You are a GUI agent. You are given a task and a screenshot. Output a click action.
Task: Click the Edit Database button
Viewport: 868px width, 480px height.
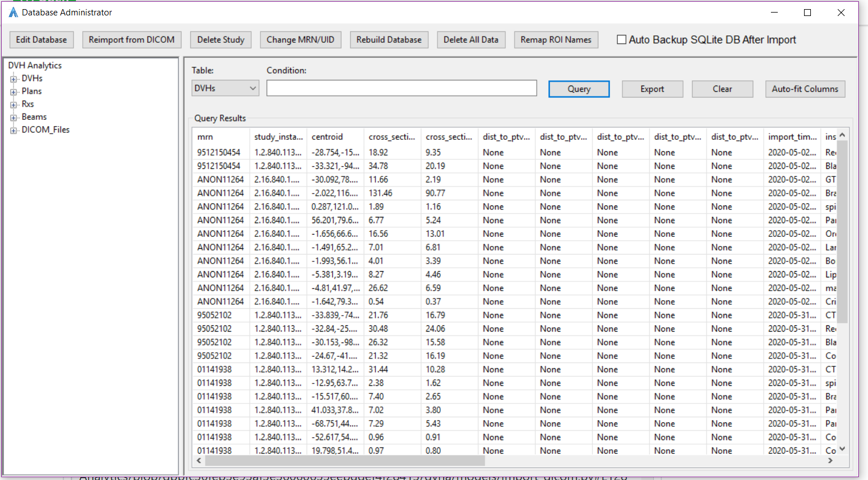click(x=41, y=39)
